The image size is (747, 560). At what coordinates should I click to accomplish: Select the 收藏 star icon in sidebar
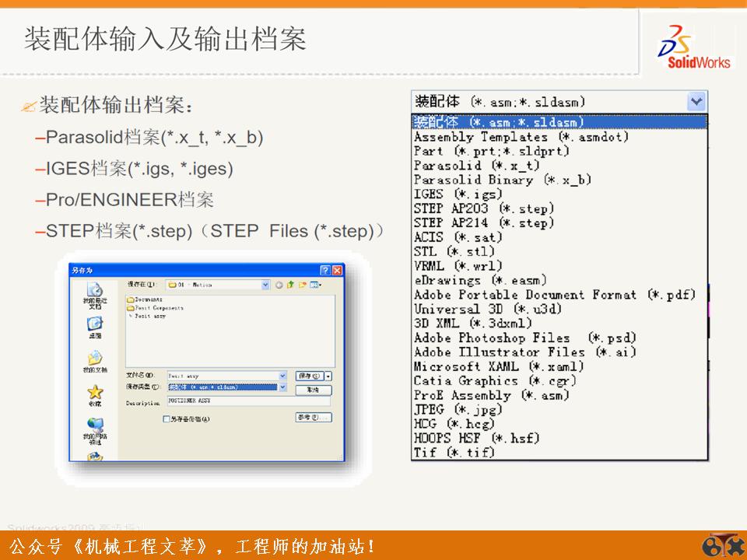tap(93, 391)
